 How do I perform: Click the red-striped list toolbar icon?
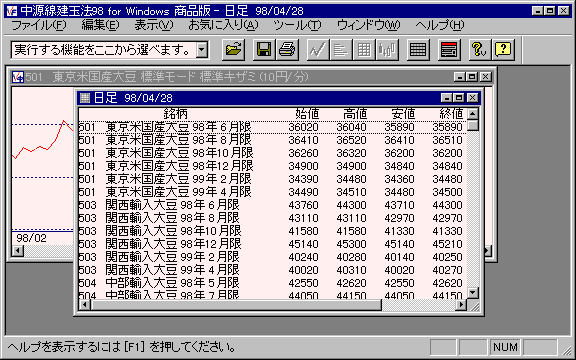(449, 50)
